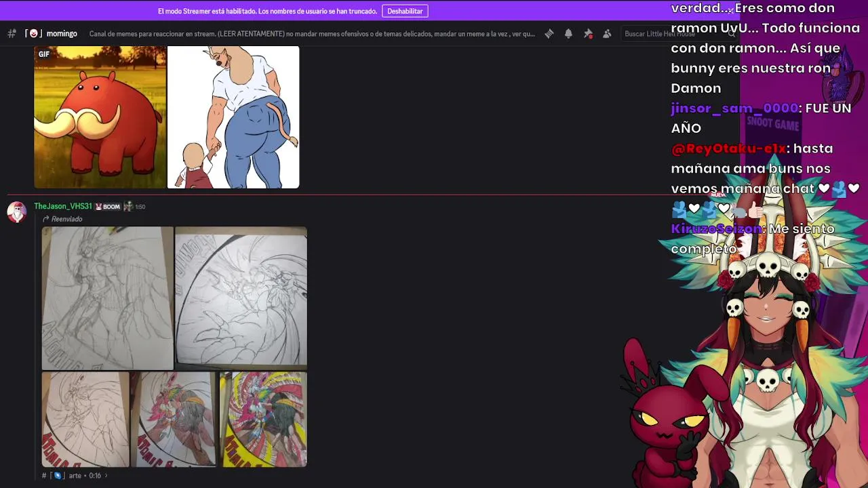The width and height of the screenshot is (868, 488).
Task: Open the bottom-middle partially colored drawing
Action: pos(174,419)
